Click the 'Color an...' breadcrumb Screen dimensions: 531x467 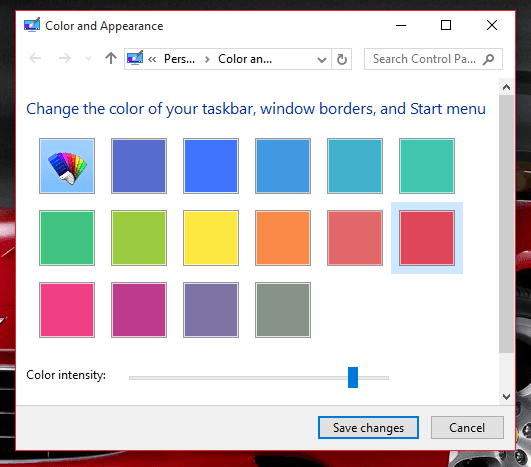tap(245, 59)
